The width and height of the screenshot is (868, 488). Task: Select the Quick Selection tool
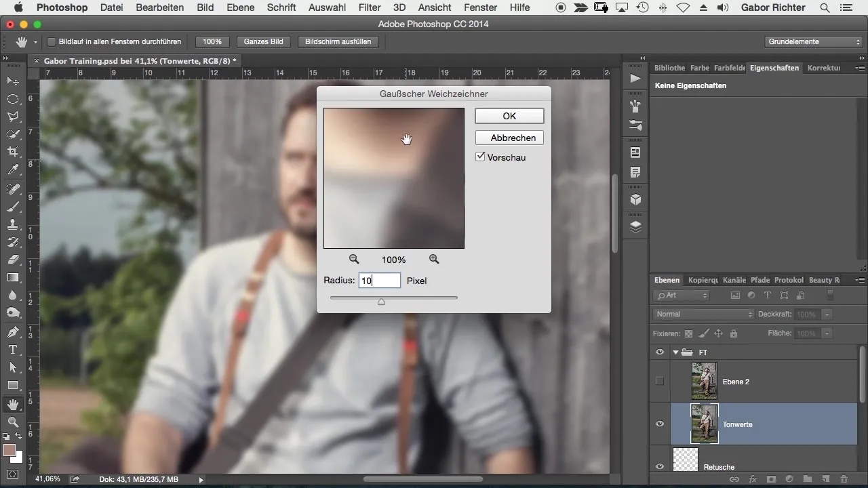[x=12, y=134]
